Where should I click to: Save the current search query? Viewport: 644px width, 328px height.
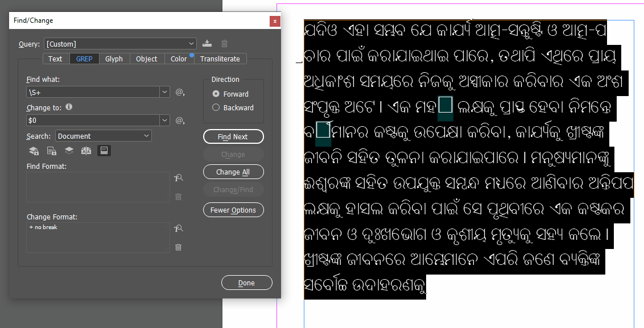click(207, 44)
